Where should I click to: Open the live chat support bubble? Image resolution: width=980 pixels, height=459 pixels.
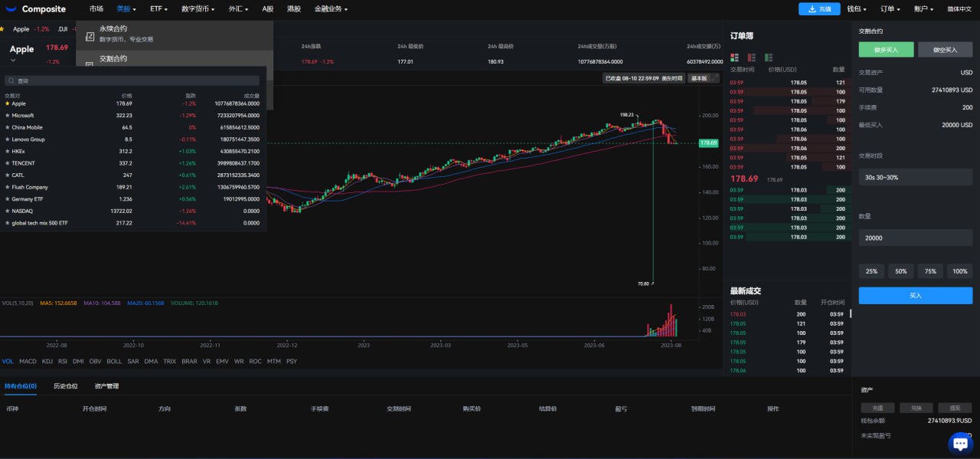[x=959, y=443]
